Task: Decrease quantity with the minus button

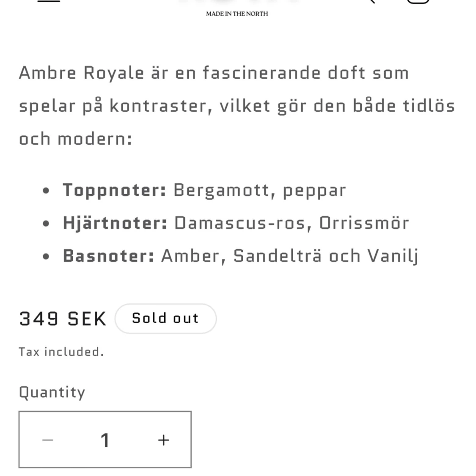Action: [x=48, y=440]
